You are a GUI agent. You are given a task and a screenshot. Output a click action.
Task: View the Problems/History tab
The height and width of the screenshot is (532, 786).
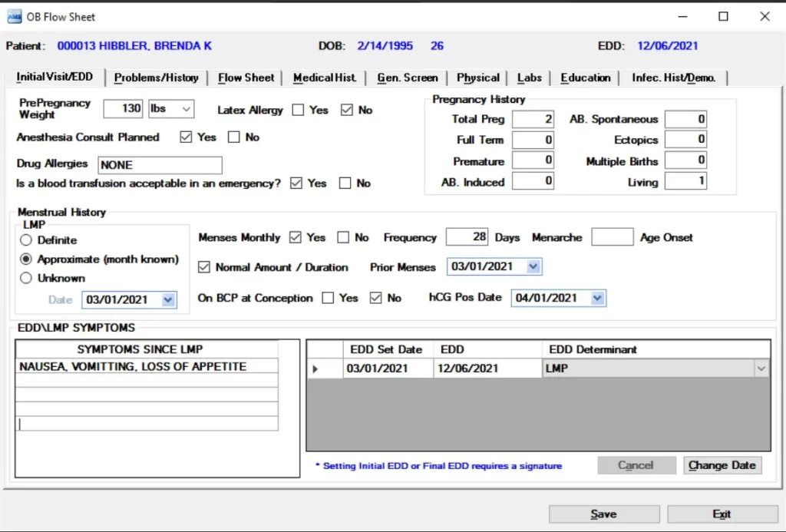[x=157, y=77]
